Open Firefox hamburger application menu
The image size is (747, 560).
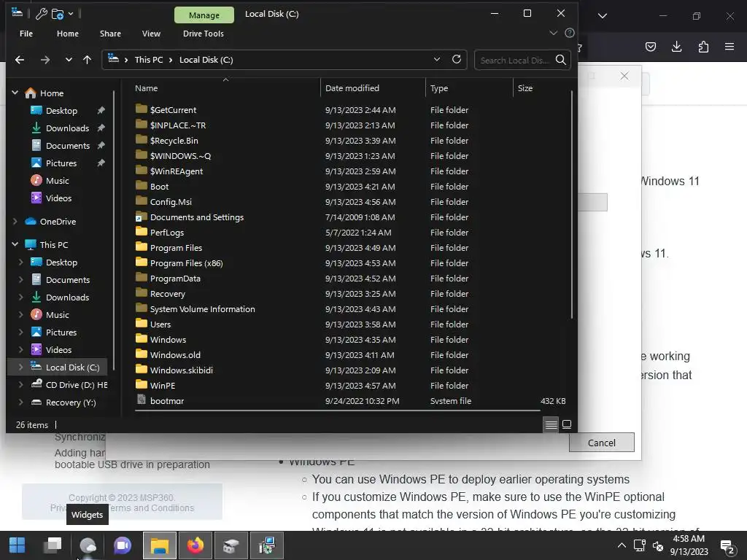pos(729,47)
